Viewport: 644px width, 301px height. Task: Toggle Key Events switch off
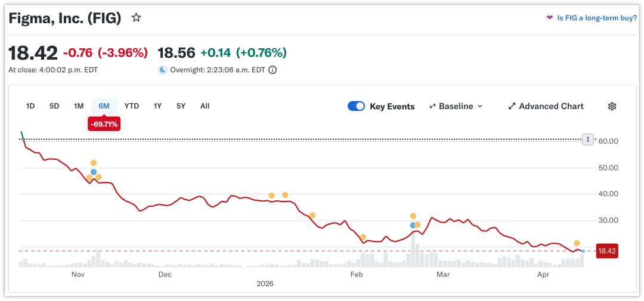356,106
